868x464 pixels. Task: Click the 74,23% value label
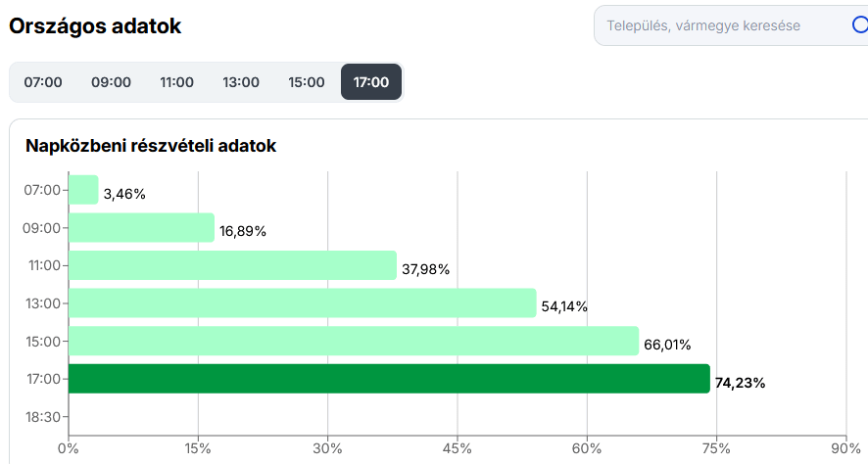(741, 383)
